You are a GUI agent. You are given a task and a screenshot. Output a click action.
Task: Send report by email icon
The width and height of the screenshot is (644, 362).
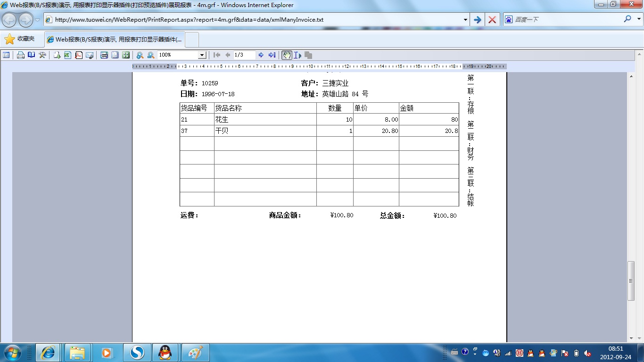(x=90, y=55)
